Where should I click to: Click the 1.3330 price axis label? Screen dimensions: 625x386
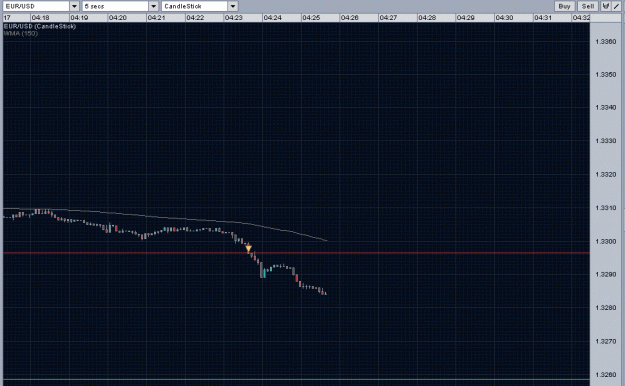click(x=605, y=141)
